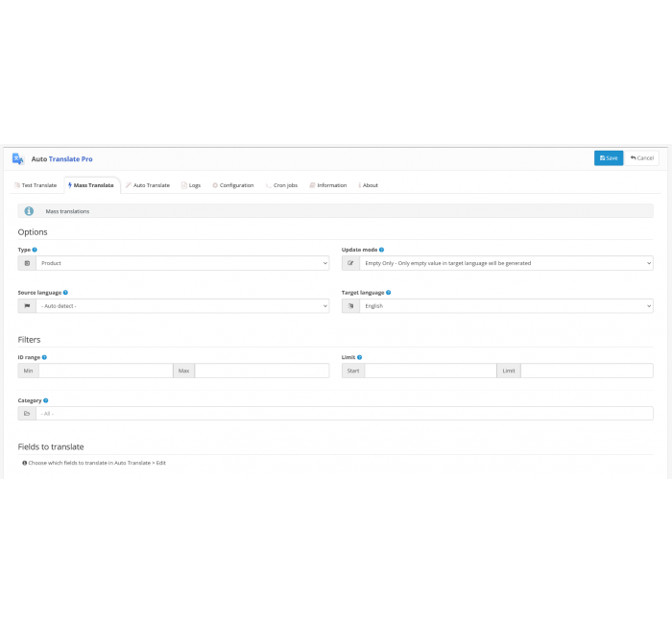This screenshot has width=672, height=624.
Task: Click the Options section heading
Action: [33, 232]
